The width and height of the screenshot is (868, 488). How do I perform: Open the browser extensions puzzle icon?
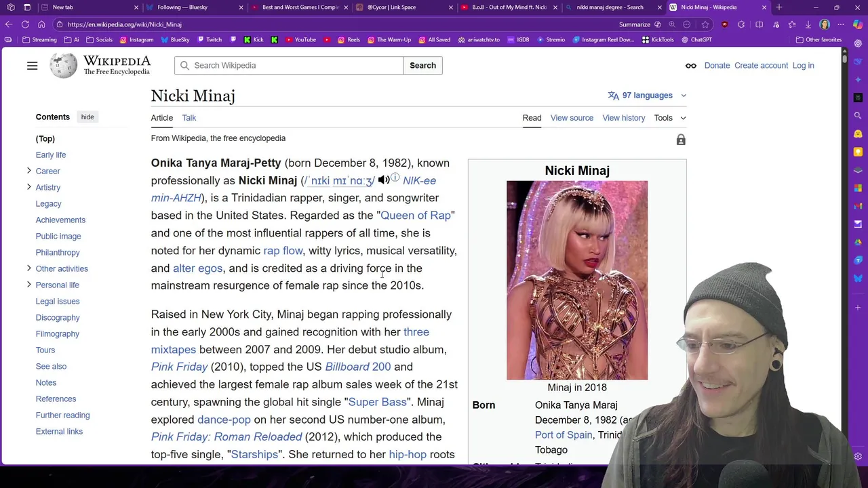(741, 24)
